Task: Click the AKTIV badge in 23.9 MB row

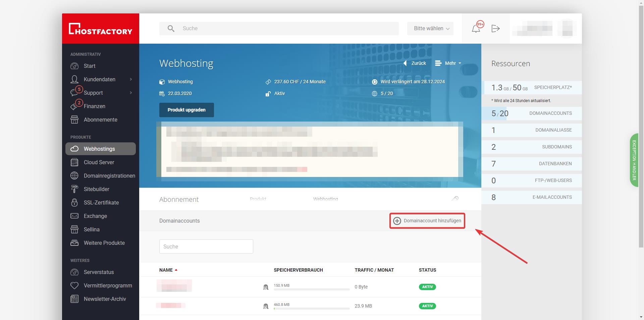Action: pos(427,306)
